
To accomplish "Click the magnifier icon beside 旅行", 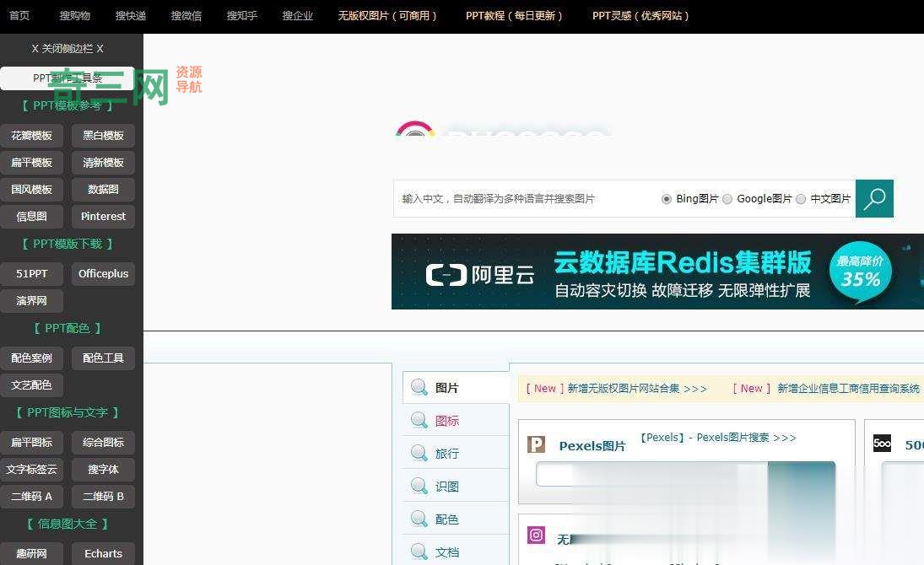I will click(419, 453).
